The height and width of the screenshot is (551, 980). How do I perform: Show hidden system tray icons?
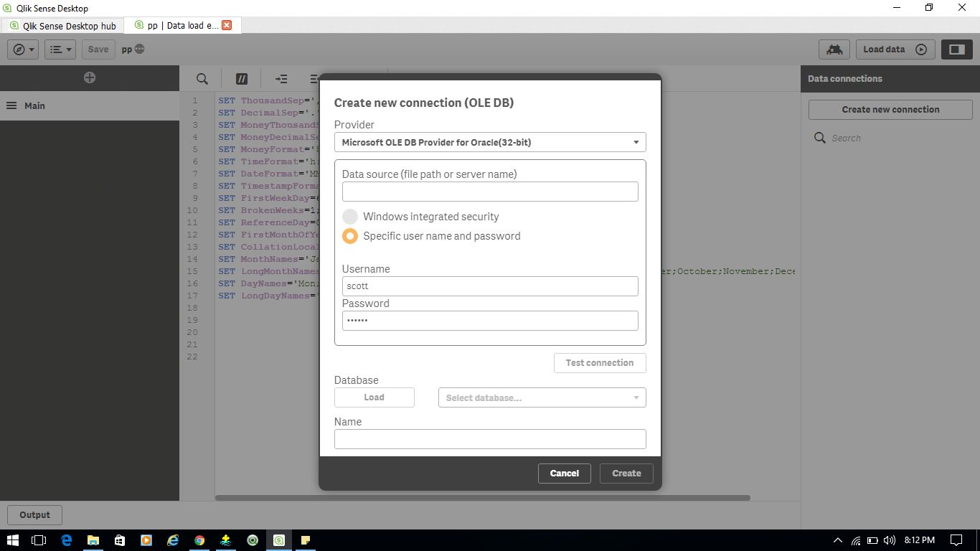[838, 540]
